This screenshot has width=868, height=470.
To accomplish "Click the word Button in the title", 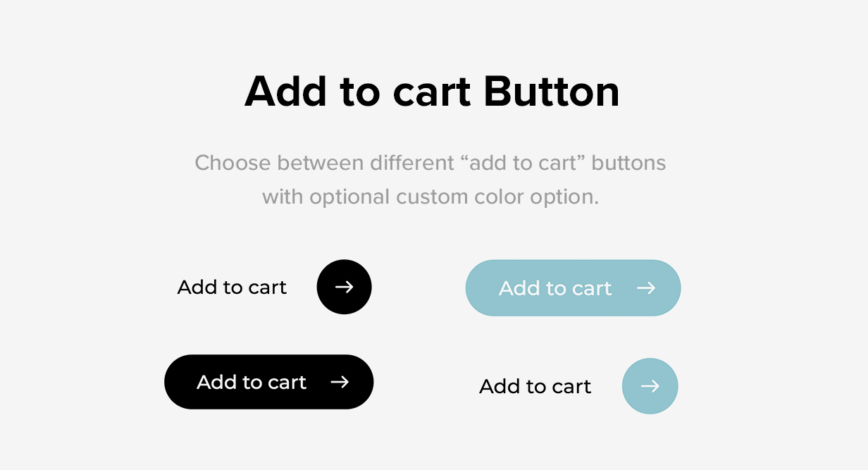I will coord(552,92).
